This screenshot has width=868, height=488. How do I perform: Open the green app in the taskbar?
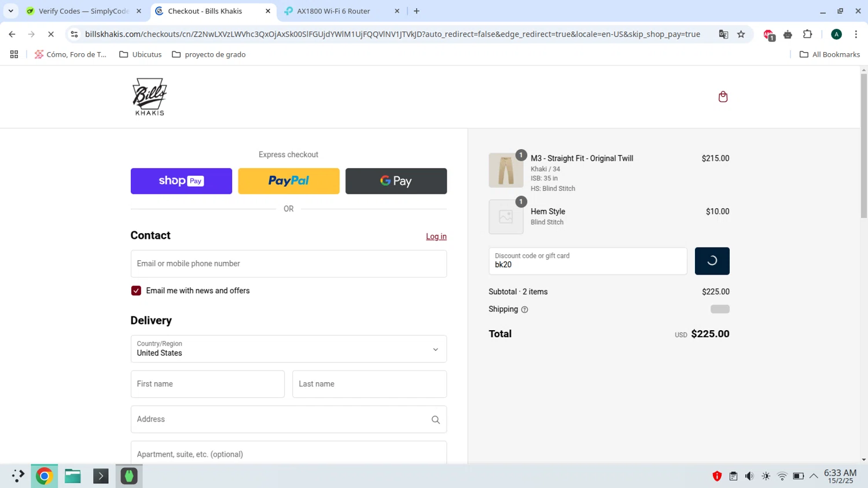pos(129,476)
